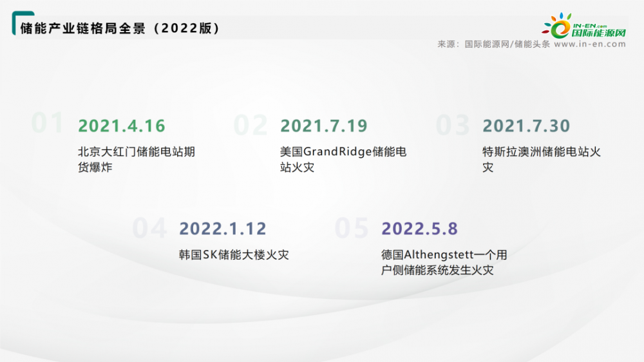Select the slide title 储能产业链格局全景（2022版）
Screen dimensions: 644x362
(120, 28)
